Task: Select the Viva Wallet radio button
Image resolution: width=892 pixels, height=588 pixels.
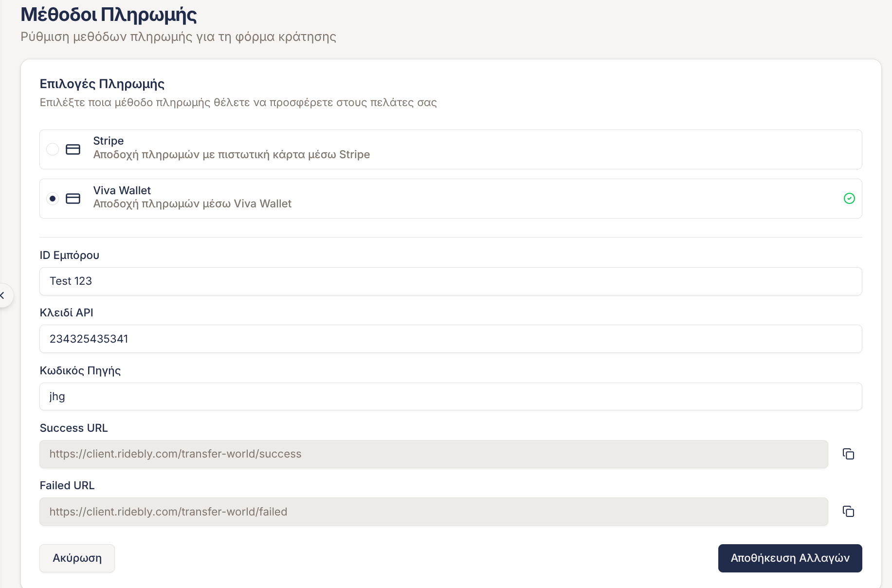Action: 53,199
